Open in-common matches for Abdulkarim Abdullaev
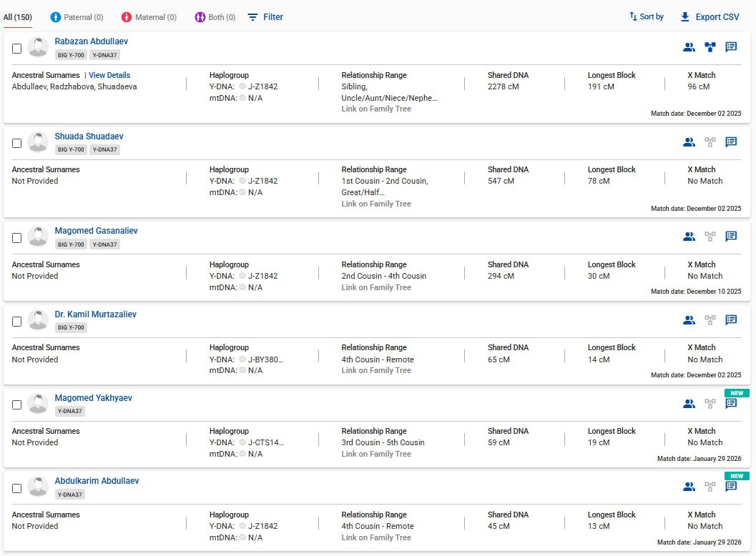Image resolution: width=756 pixels, height=556 pixels. [x=689, y=487]
